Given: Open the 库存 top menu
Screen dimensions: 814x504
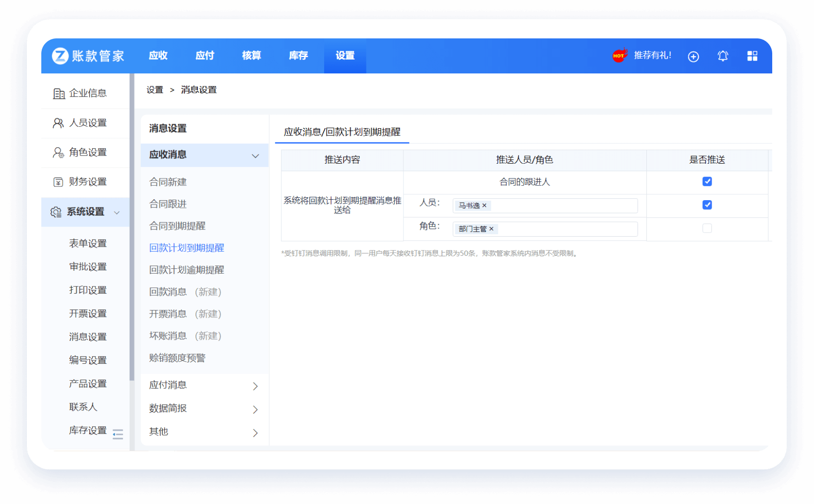Looking at the screenshot, I should 298,56.
